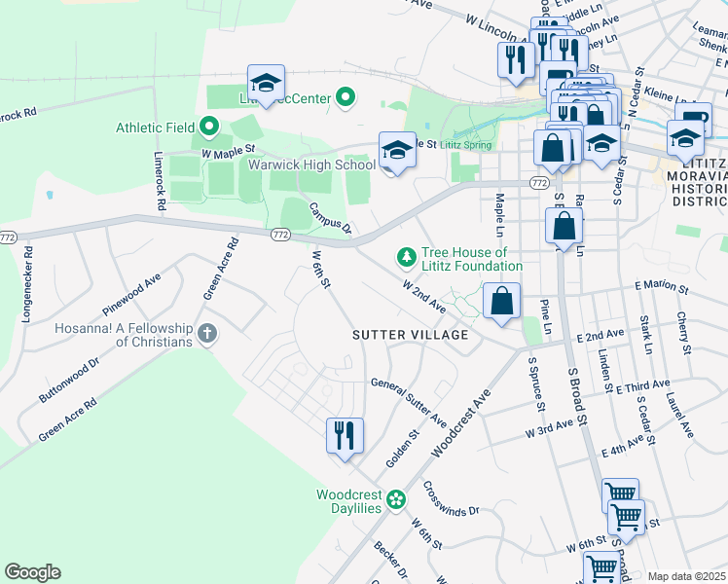Screen dimensions: 728x584
Task: Click the E Marion St label
Action: point(662,286)
